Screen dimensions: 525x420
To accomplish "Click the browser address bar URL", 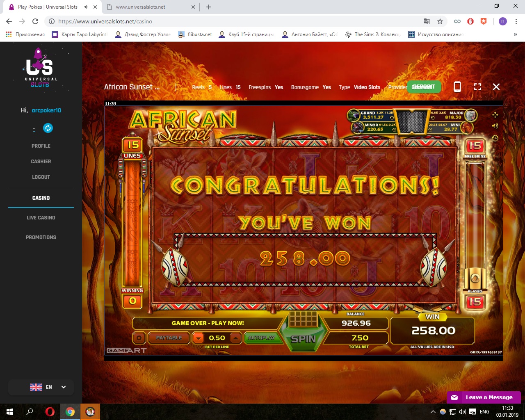I will tap(105, 21).
